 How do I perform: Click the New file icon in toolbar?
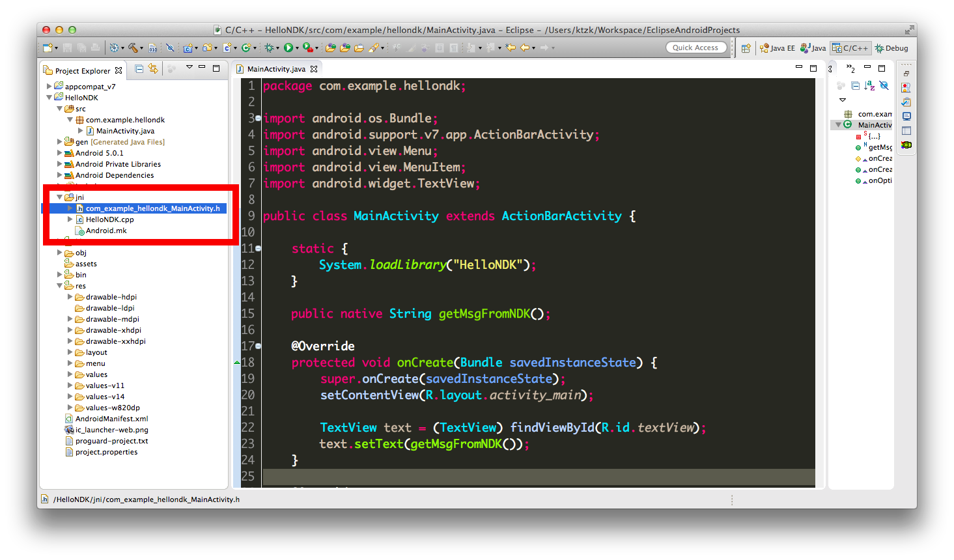[47, 48]
